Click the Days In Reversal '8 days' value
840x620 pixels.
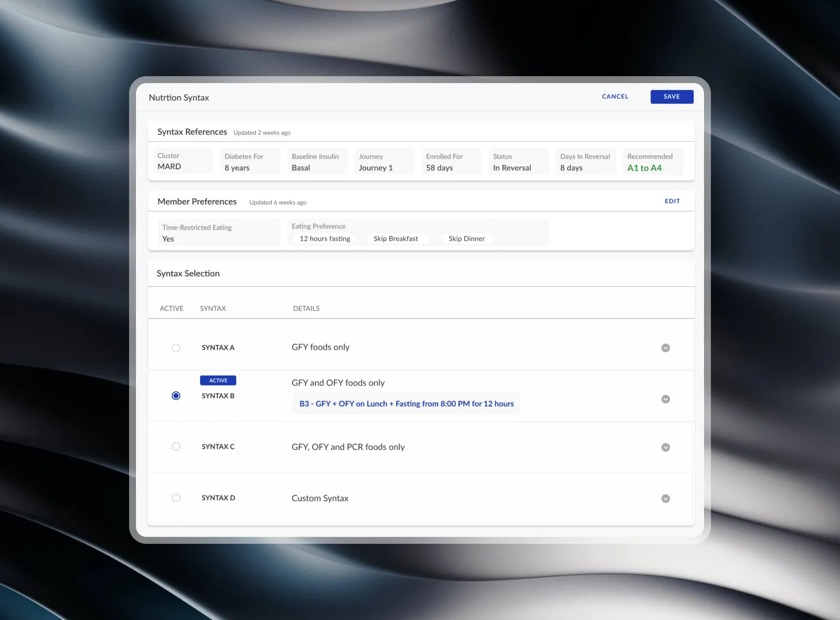click(571, 168)
